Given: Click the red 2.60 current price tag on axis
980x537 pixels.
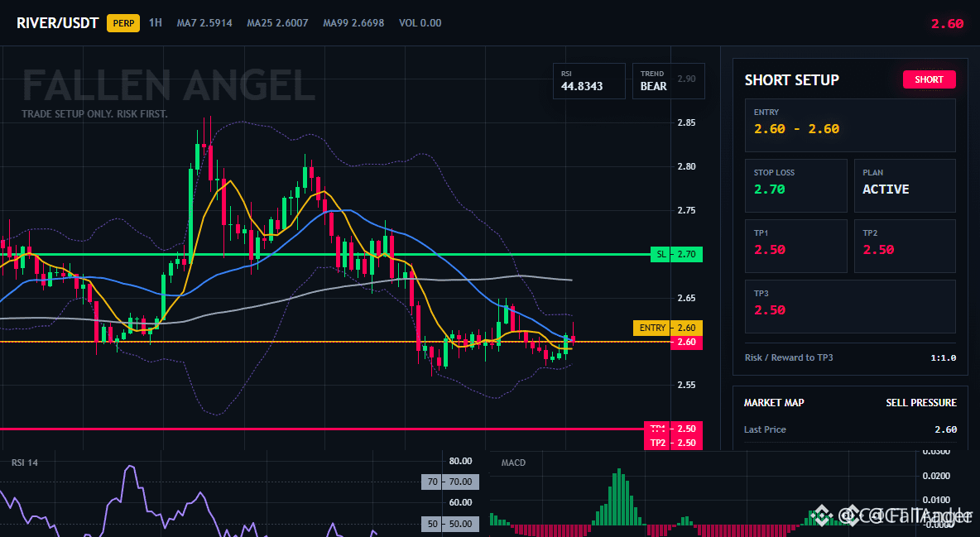Looking at the screenshot, I should 686,342.
